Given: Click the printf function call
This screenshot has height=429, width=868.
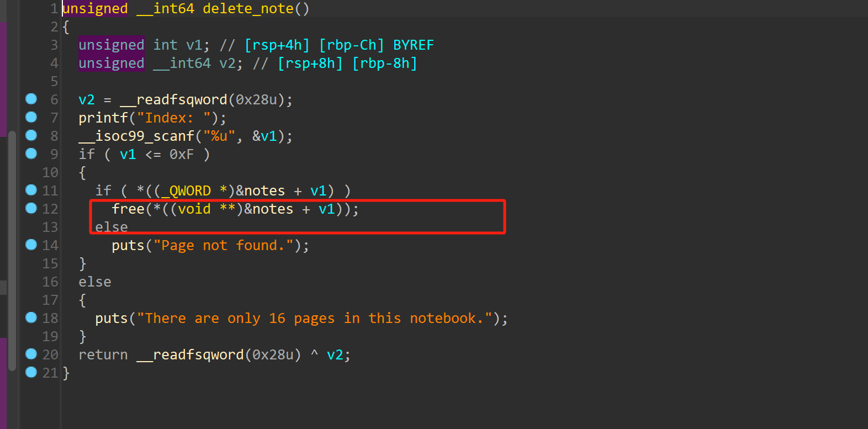Looking at the screenshot, I should point(103,118).
